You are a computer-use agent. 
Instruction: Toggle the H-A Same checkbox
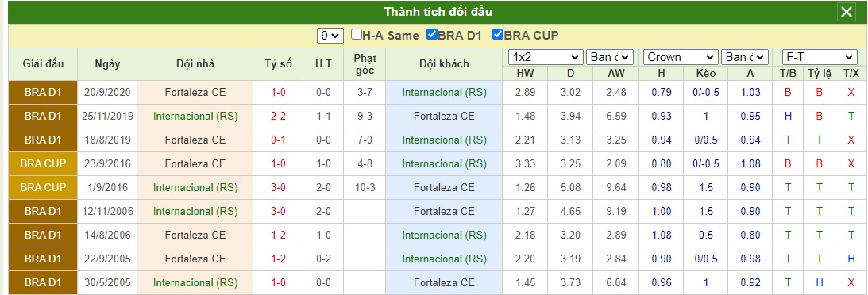pyautogui.click(x=357, y=35)
